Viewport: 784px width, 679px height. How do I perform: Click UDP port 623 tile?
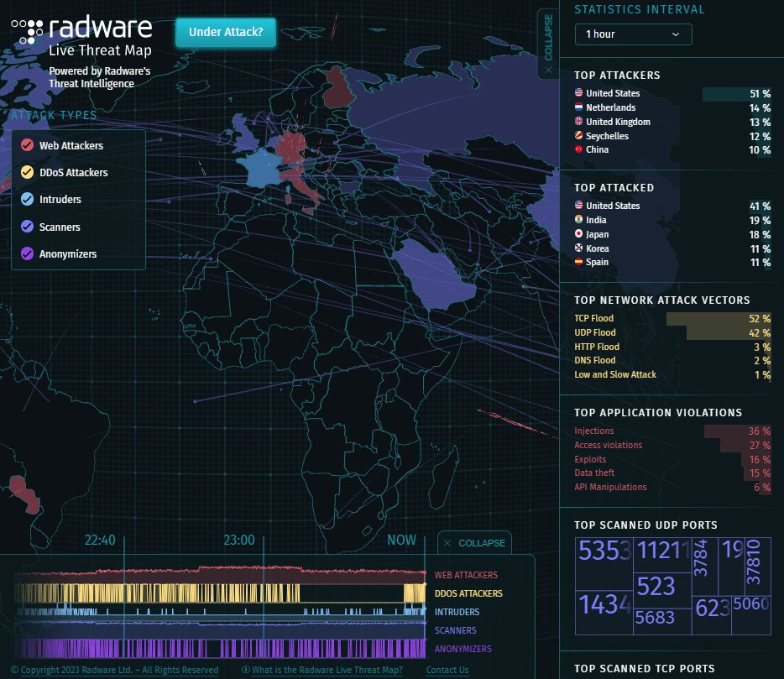tap(712, 615)
